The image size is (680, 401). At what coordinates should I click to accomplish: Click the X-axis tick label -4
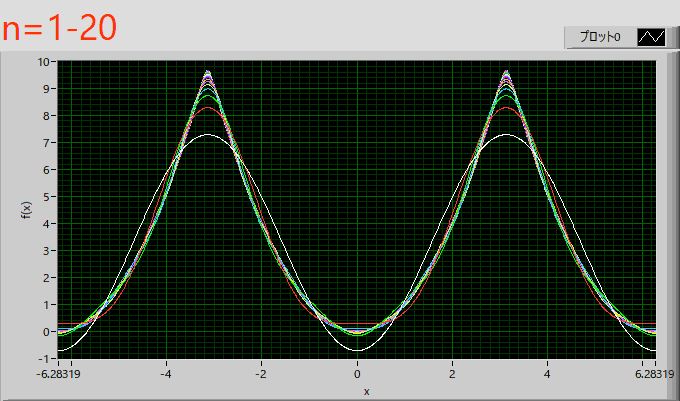[165, 373]
